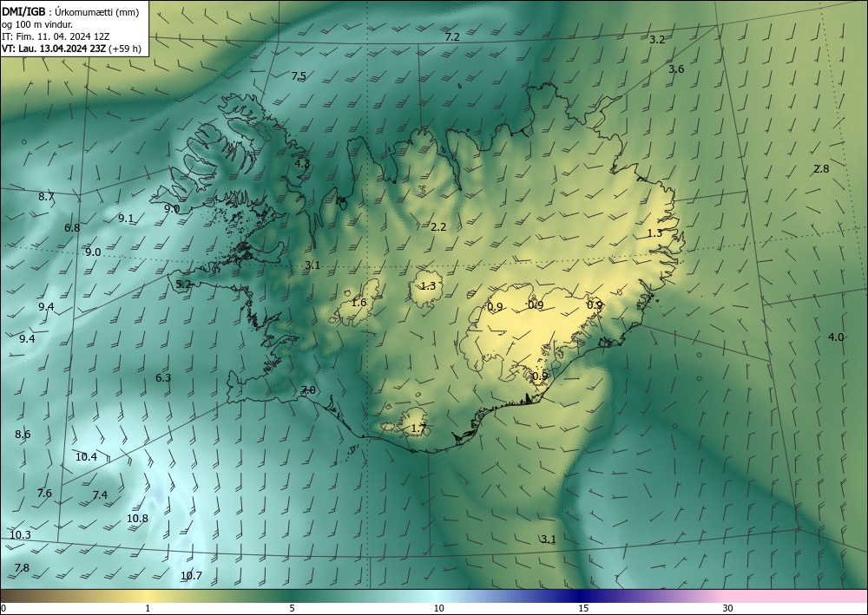The width and height of the screenshot is (868, 615).
Task: Click the 7.0 value on the map
Action: 308,390
